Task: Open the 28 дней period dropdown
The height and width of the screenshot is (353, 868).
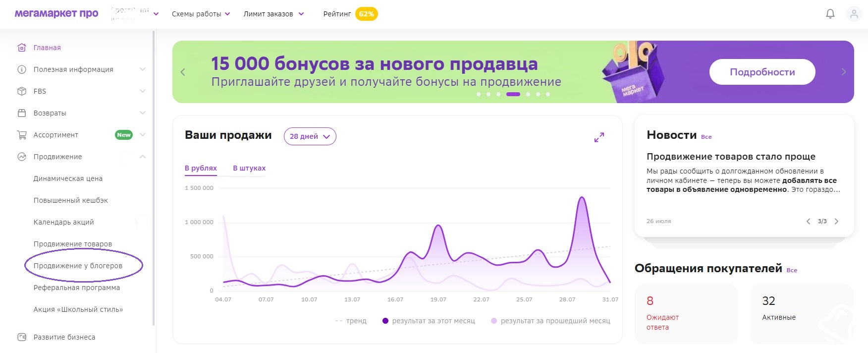Action: click(310, 136)
